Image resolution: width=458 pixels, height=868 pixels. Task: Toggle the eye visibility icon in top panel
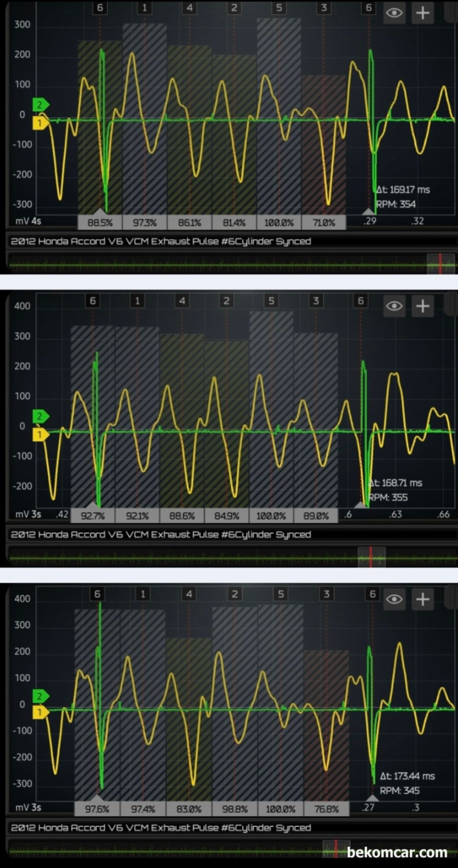[394, 13]
